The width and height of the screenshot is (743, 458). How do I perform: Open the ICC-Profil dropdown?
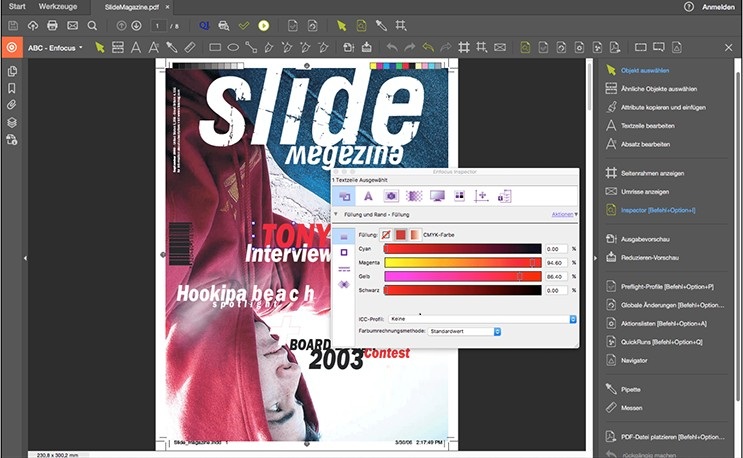482,319
